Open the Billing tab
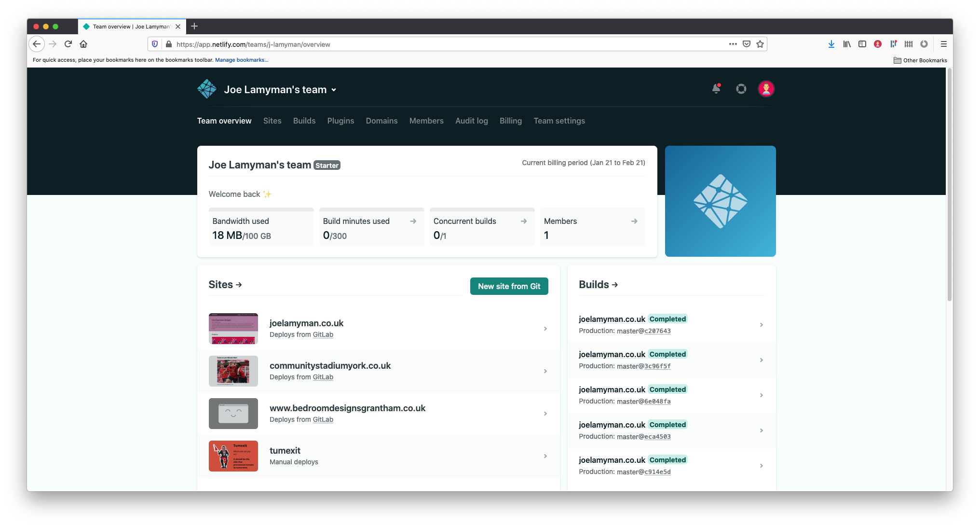 point(511,121)
